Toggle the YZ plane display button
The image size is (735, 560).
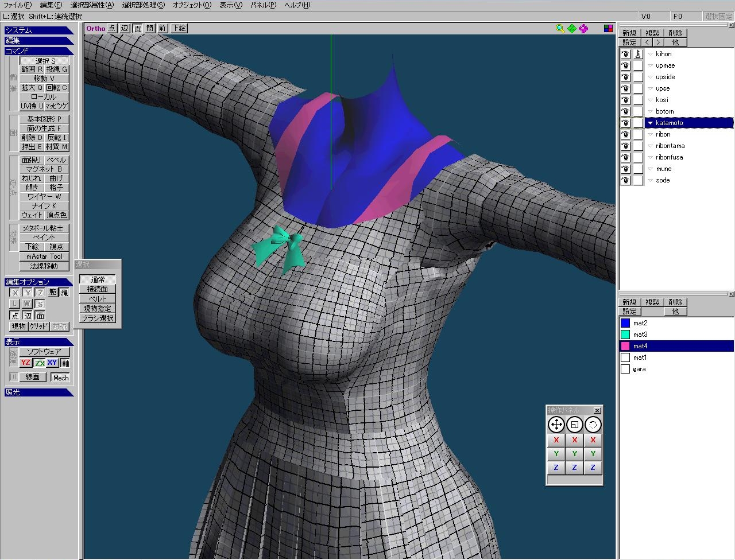click(x=25, y=363)
